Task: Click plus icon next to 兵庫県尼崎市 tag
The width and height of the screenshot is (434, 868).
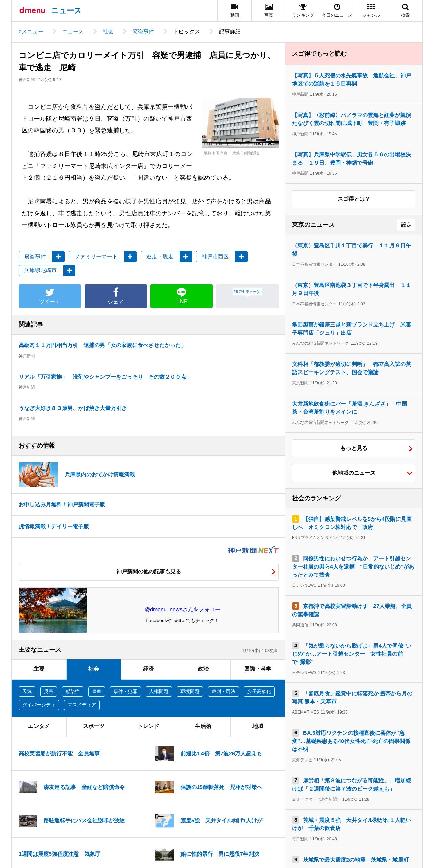Action: coord(69,270)
